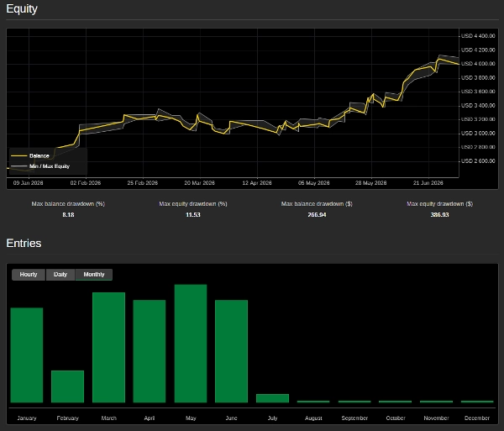Screen dimensions: 504x431
Task: Click the Max balance drawdown ($) label
Action: tap(317, 204)
